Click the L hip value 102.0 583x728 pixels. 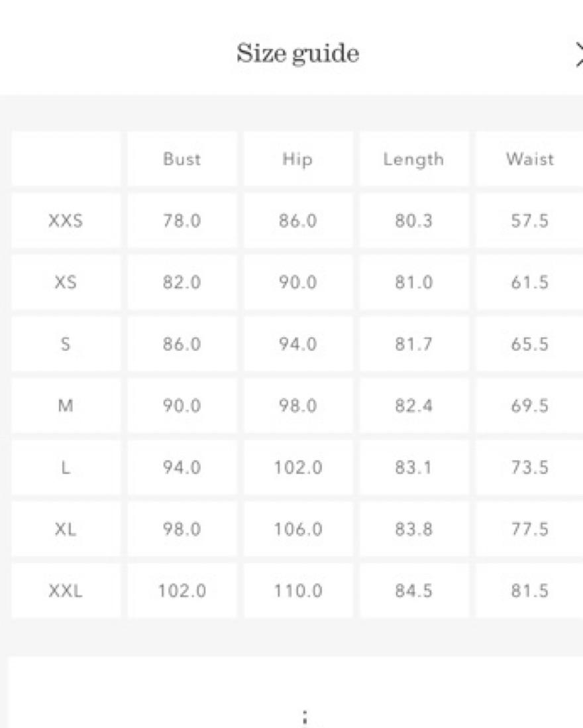click(297, 467)
